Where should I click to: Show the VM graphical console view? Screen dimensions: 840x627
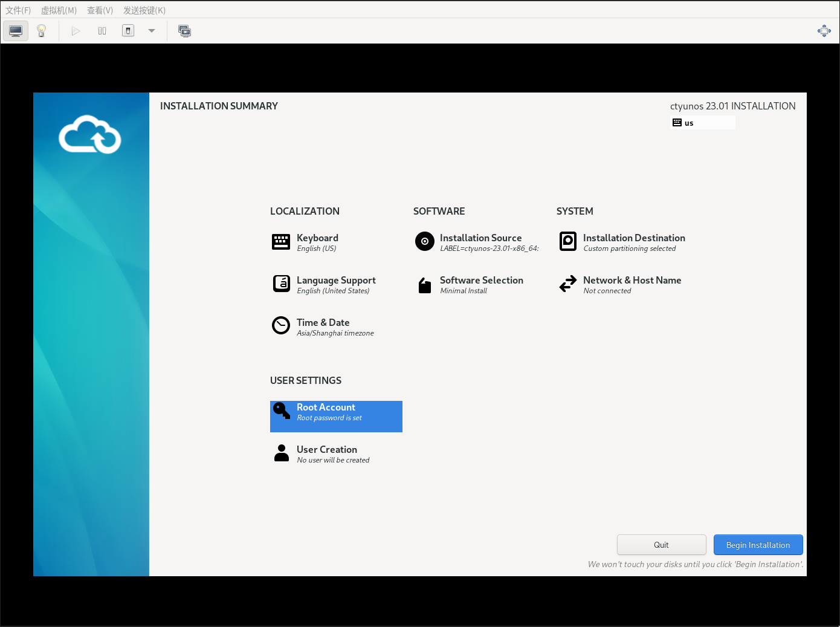pyautogui.click(x=16, y=31)
